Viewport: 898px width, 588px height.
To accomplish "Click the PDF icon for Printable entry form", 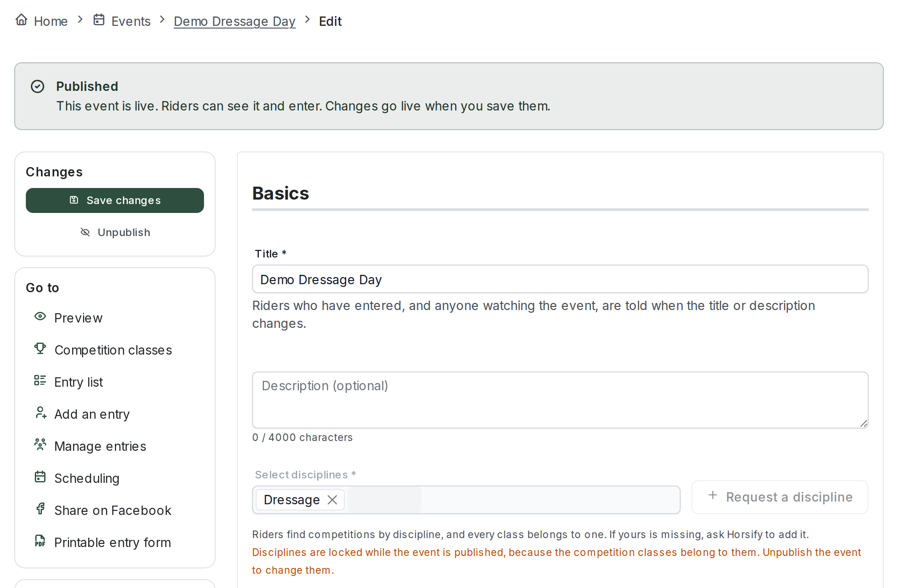I will click(x=40, y=541).
